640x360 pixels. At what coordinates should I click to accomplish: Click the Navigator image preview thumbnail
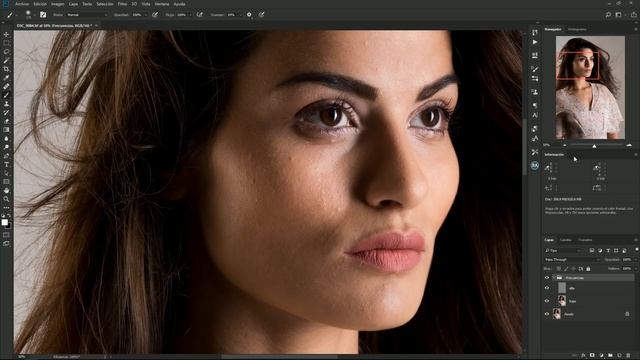click(590, 87)
